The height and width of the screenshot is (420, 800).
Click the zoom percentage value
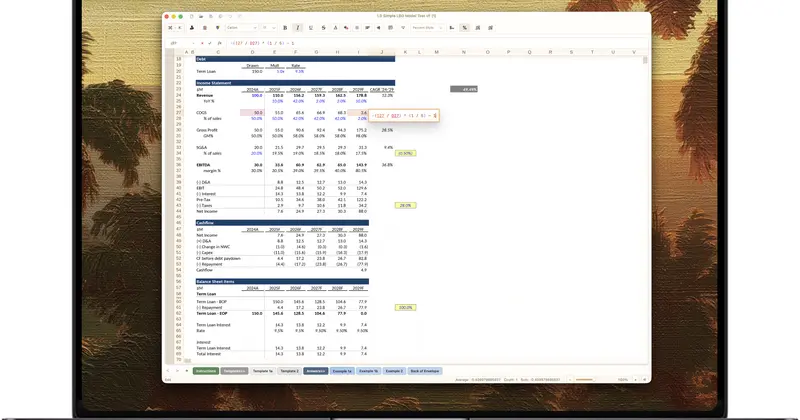point(623,380)
